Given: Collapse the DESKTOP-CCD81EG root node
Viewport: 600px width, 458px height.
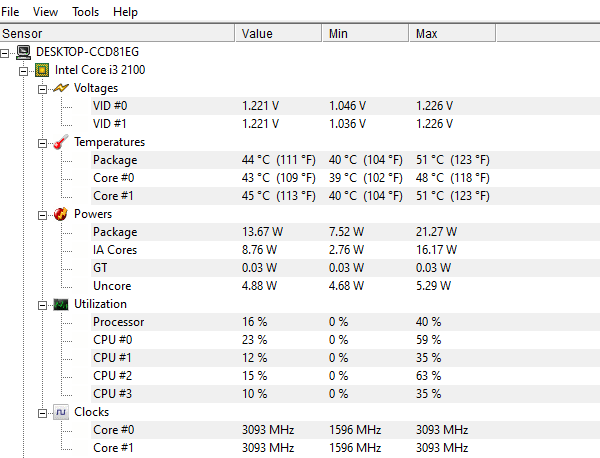Looking at the screenshot, I should tap(5, 53).
